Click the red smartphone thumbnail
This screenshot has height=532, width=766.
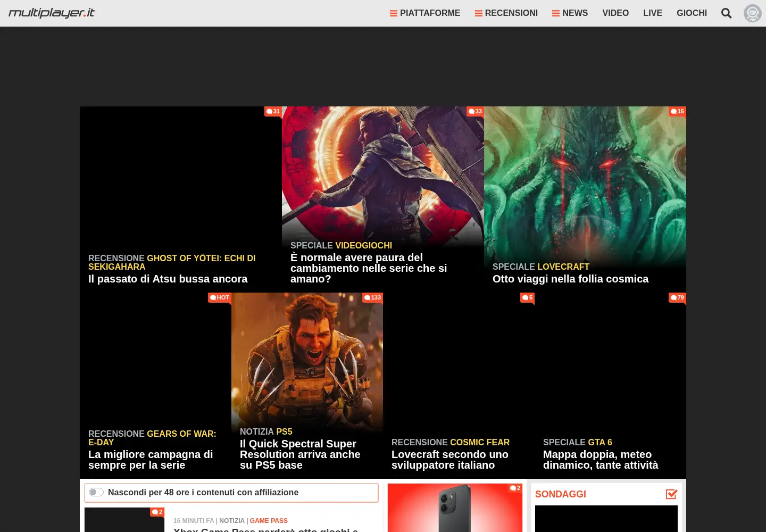click(455, 508)
